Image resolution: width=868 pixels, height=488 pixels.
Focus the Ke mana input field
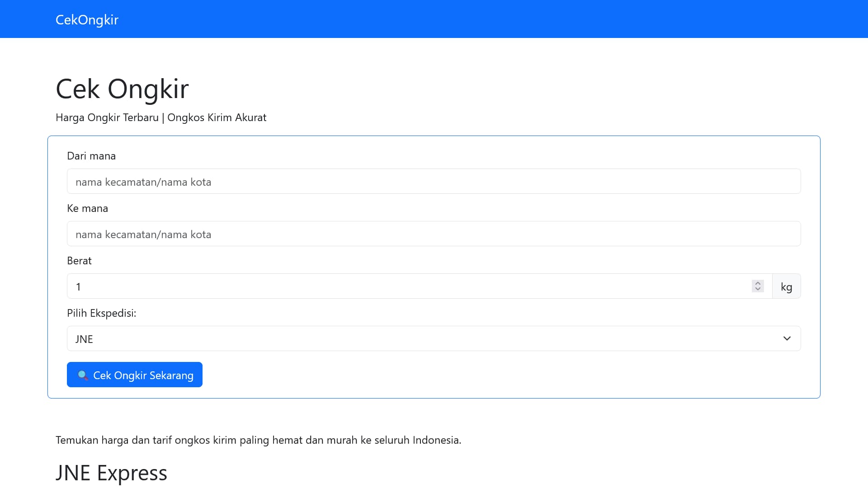click(433, 234)
